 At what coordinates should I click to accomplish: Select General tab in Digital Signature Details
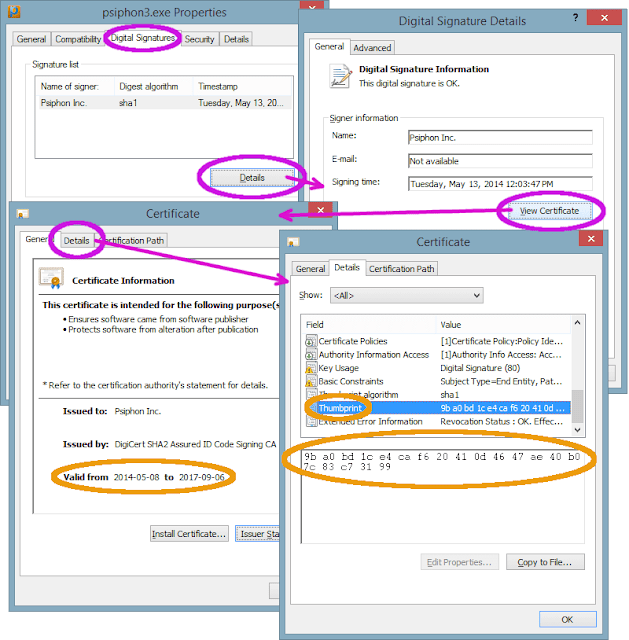[329, 47]
